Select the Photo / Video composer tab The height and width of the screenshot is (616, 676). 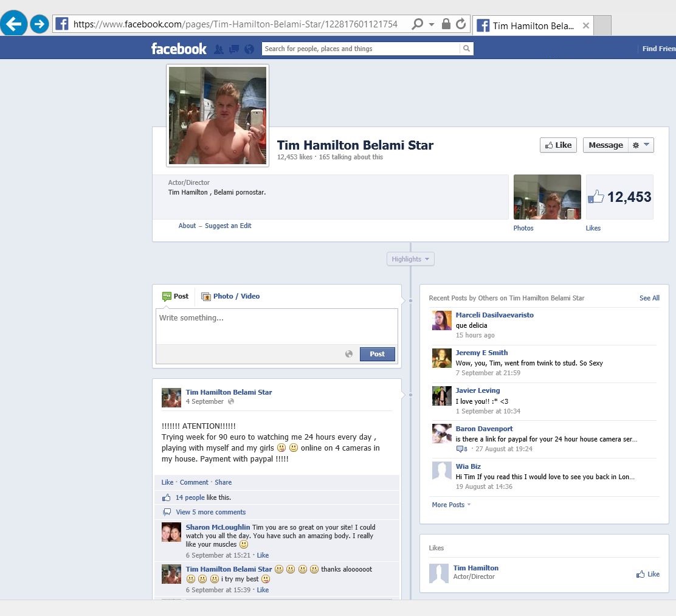pyautogui.click(x=230, y=296)
